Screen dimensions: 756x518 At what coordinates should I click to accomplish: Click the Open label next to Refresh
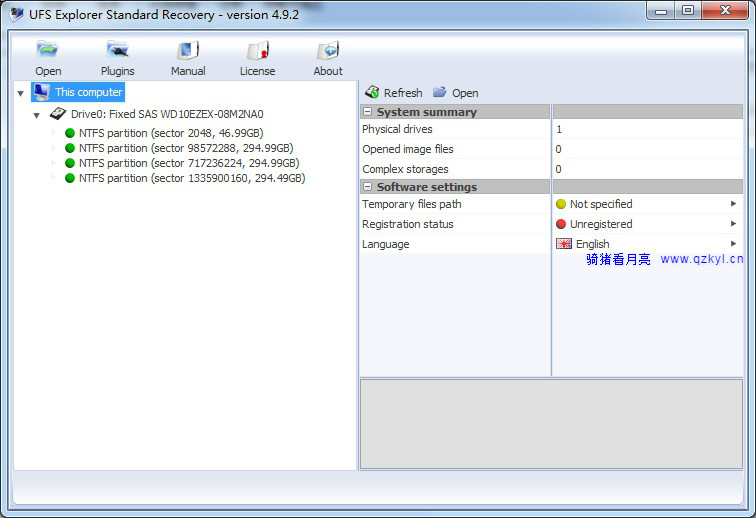[x=465, y=93]
